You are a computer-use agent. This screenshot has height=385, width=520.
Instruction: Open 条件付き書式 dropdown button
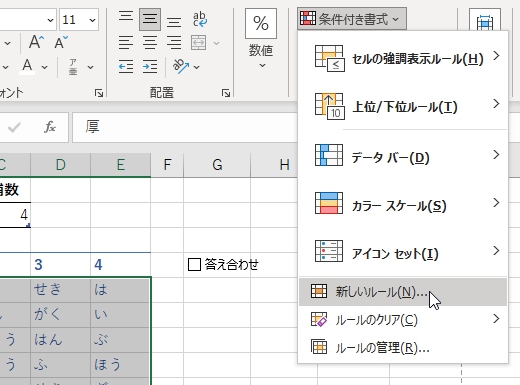pyautogui.click(x=352, y=19)
